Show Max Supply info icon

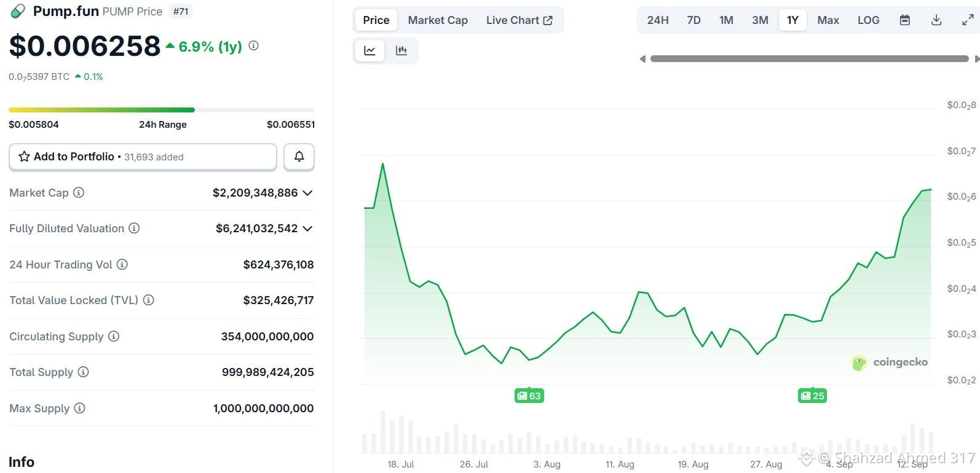(x=79, y=408)
